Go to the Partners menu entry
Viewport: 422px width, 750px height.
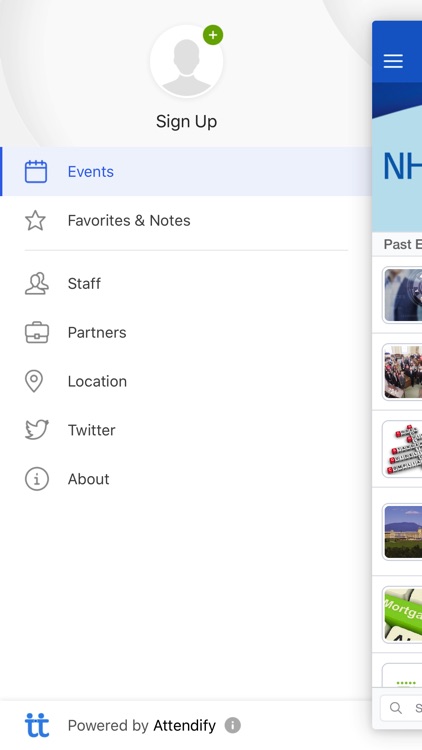point(186,332)
